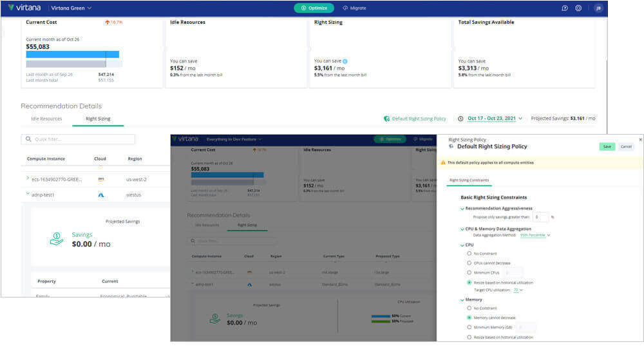Click the Quick filter search field

[78, 139]
